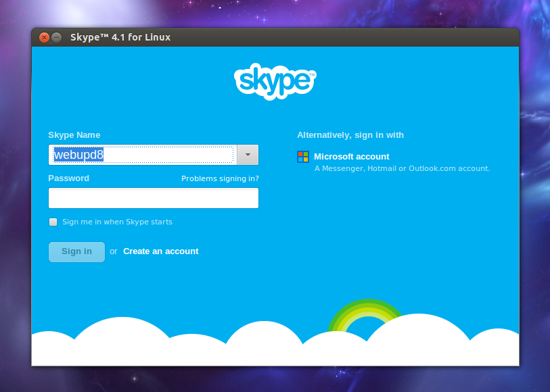Click the Skype logo
Image resolution: width=550 pixels, height=392 pixels.
tap(275, 81)
